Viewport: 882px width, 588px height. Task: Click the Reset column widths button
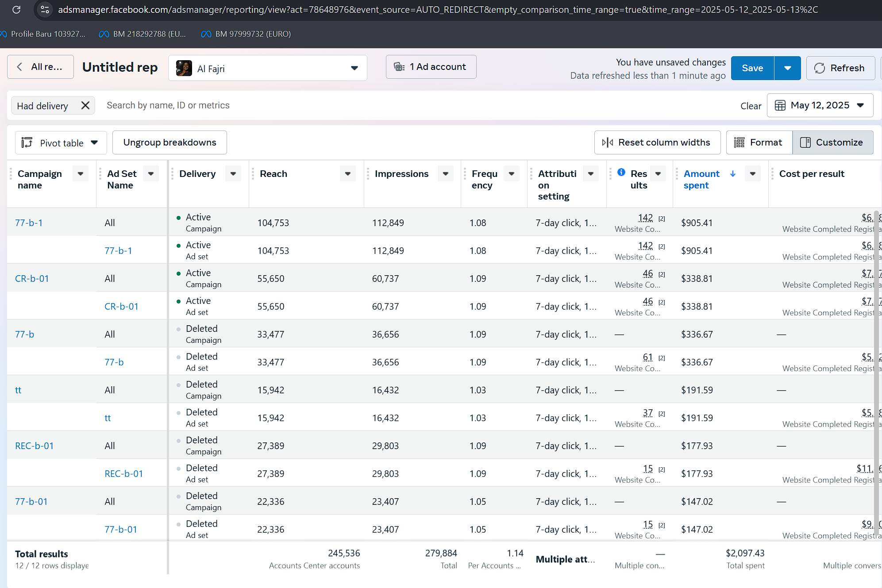[x=657, y=142]
